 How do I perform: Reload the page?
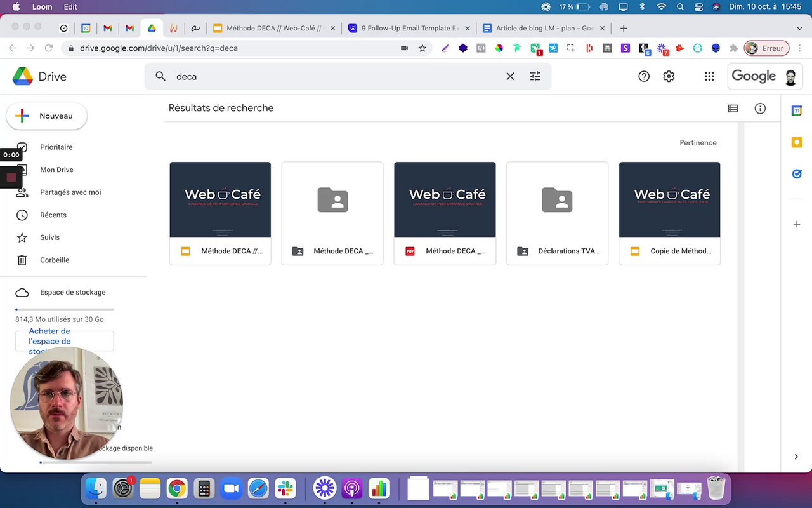49,48
